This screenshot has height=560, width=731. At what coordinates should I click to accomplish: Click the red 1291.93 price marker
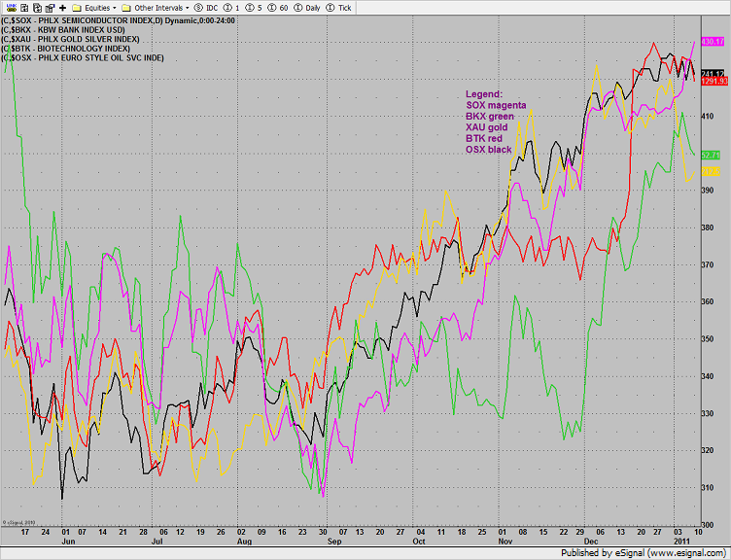tap(714, 81)
